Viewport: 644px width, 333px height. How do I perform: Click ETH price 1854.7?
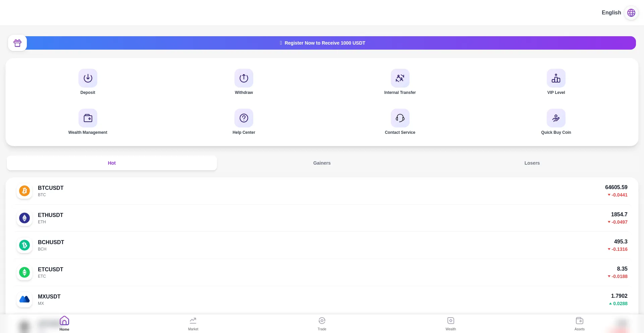(x=619, y=215)
